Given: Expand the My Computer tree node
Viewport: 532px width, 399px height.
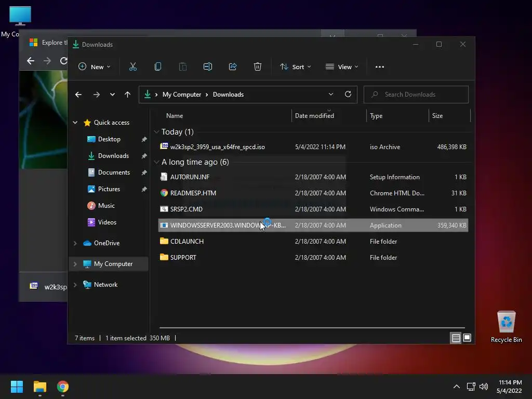Looking at the screenshot, I should pyautogui.click(x=75, y=264).
